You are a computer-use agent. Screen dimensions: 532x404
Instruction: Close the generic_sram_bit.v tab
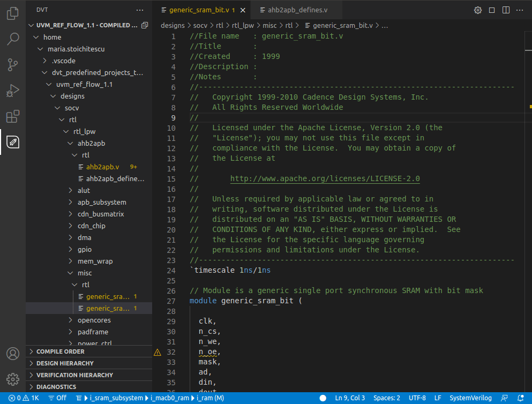click(x=243, y=10)
